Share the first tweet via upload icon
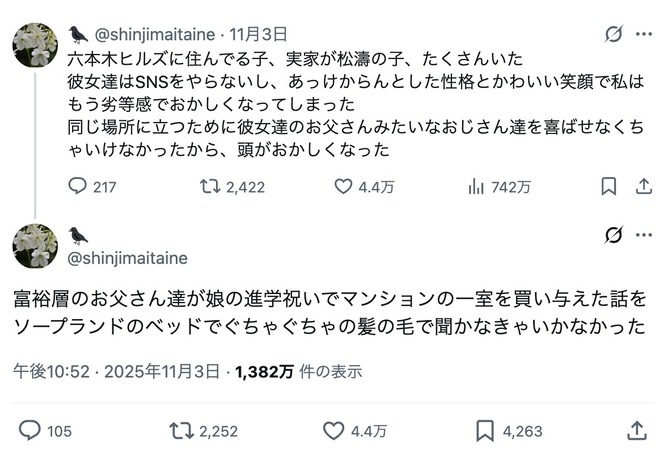Viewport: 668px width, 453px height. pos(644,187)
